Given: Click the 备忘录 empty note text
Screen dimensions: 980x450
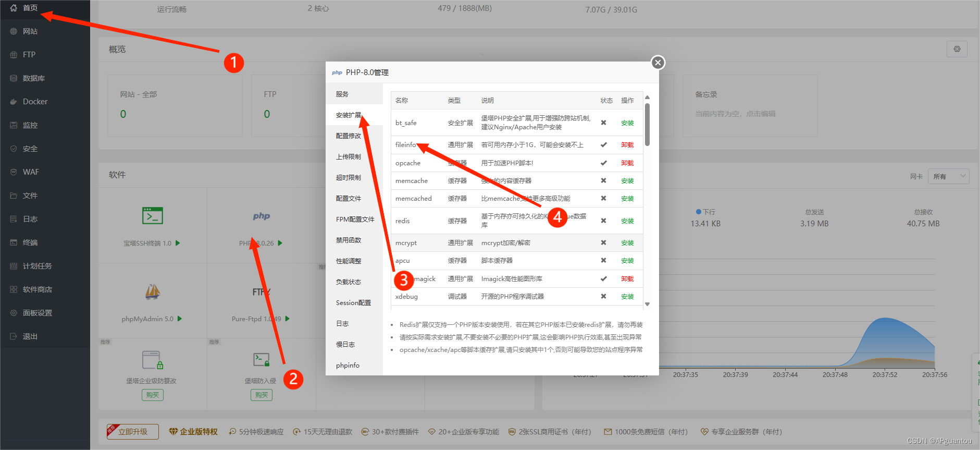Looking at the screenshot, I should point(735,114).
